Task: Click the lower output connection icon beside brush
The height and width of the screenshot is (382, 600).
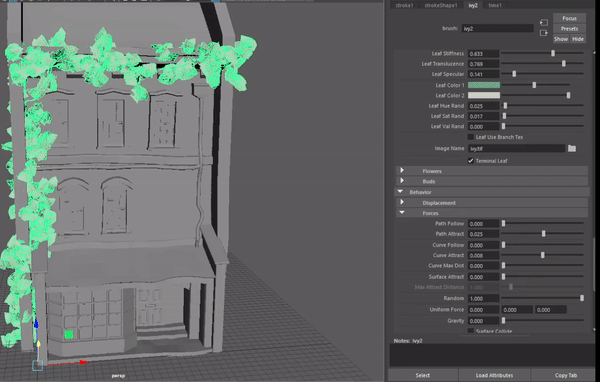Action: [544, 33]
